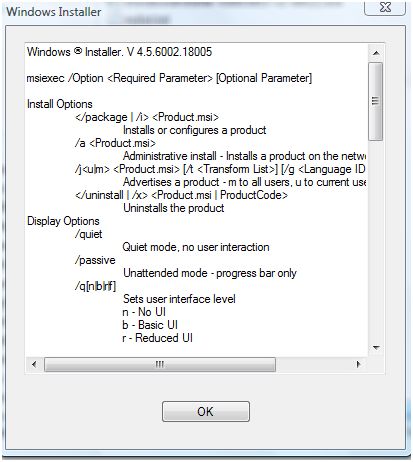Click the vertical scrollbar up arrow
Viewport: 413px width, 462px height.
pyautogui.click(x=376, y=53)
